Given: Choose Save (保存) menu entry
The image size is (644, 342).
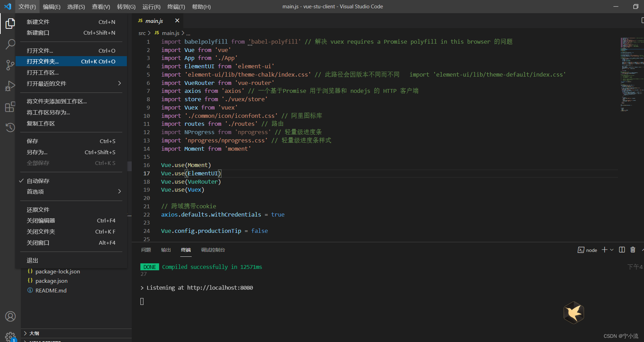Looking at the screenshot, I should [x=71, y=141].
